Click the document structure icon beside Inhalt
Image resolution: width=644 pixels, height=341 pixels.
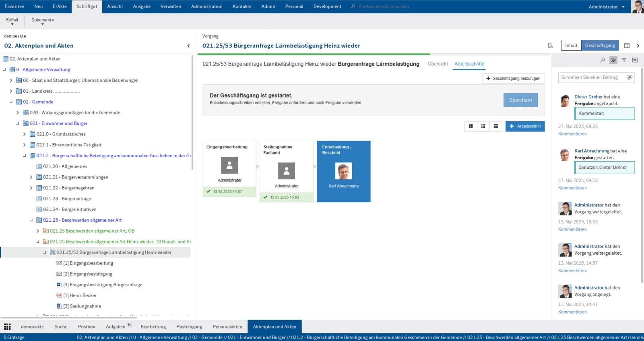[550, 46]
